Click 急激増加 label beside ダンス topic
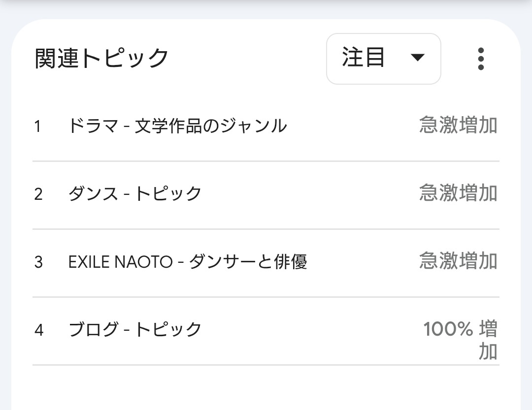 [459, 193]
